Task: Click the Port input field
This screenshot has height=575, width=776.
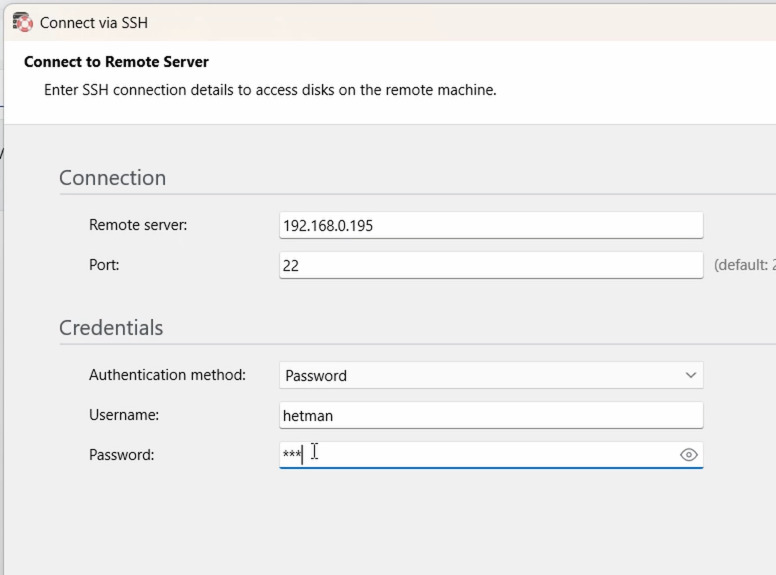Action: [x=491, y=265]
